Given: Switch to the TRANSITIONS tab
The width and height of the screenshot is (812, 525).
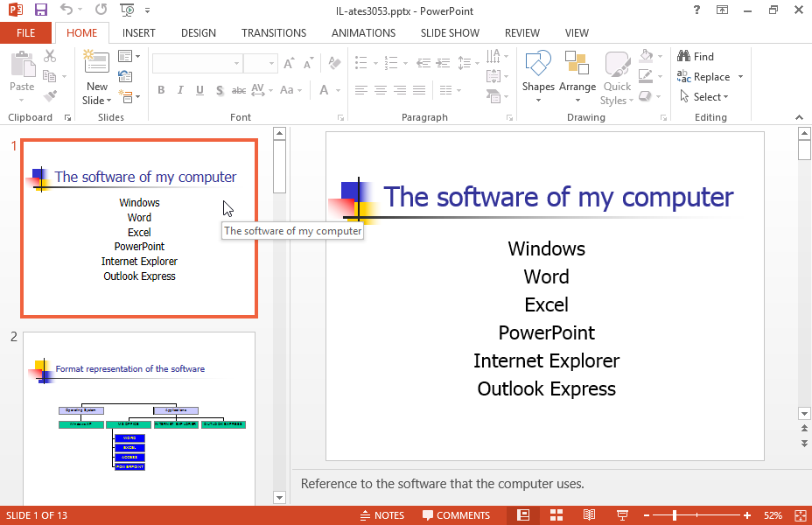Looking at the screenshot, I should [x=274, y=33].
